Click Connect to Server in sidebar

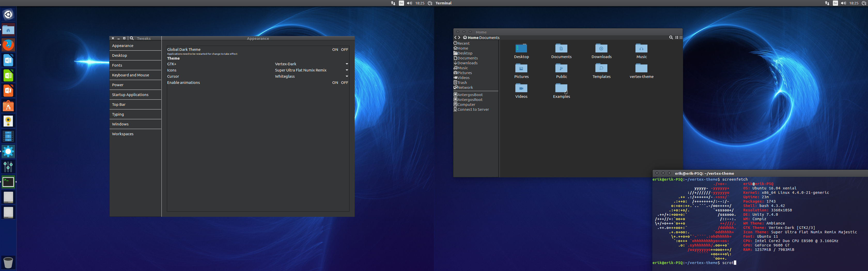[x=475, y=109]
